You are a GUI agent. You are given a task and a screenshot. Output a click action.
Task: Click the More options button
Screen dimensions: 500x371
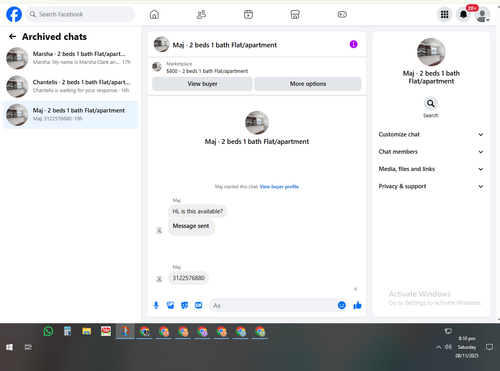[308, 84]
